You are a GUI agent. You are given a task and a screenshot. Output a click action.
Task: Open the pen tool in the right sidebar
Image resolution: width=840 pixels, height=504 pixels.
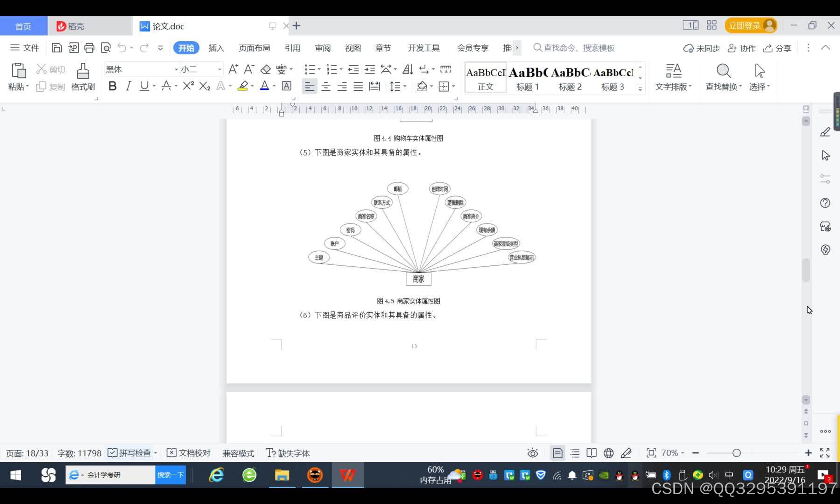(x=825, y=132)
